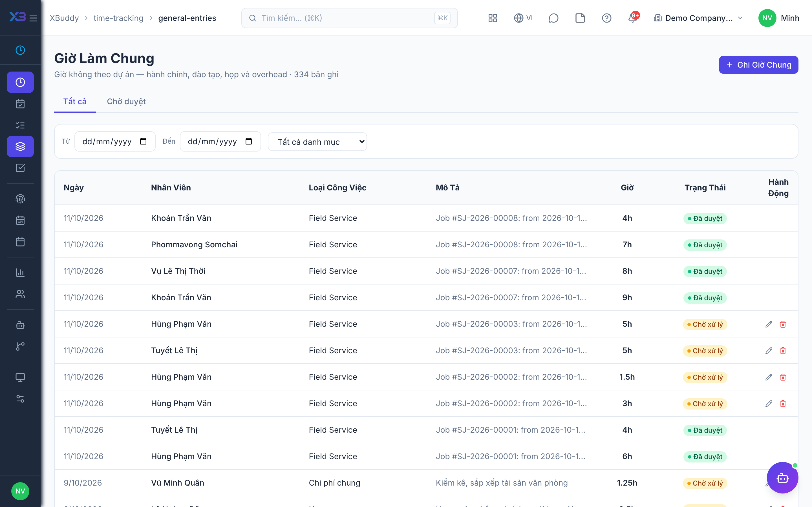Edit Hùng Phạm Văn's 1.5h entry
The height and width of the screenshot is (507, 812).
(x=769, y=377)
